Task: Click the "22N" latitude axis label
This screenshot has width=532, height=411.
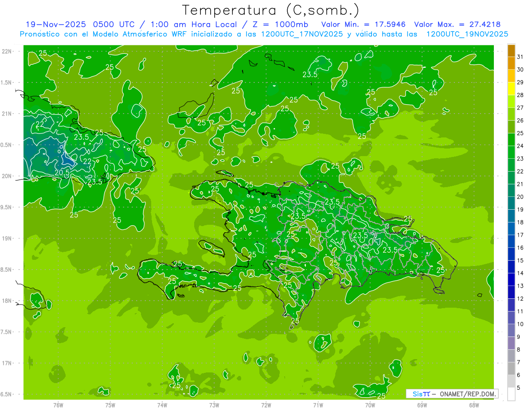Action: click(7, 51)
